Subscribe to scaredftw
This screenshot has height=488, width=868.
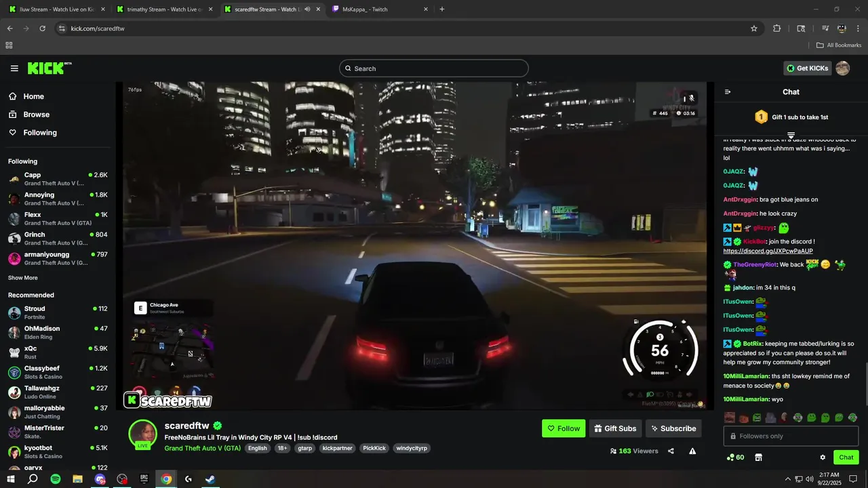click(x=673, y=428)
